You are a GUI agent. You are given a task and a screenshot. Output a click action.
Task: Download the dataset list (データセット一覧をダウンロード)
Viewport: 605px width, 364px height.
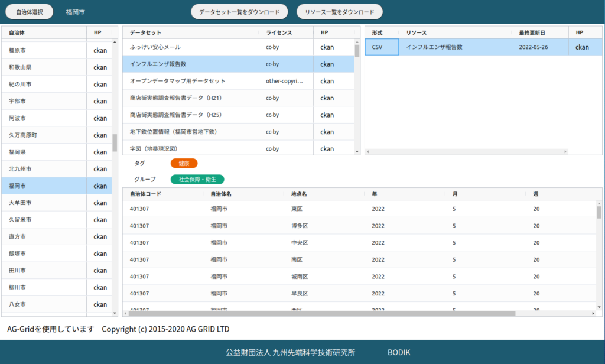pyautogui.click(x=239, y=12)
